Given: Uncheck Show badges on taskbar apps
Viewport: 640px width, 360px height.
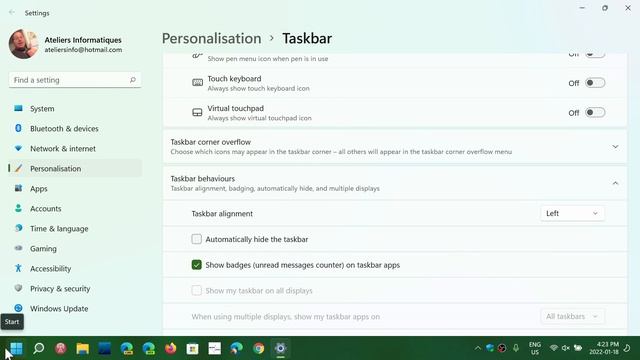Looking at the screenshot, I should pyautogui.click(x=196, y=265).
